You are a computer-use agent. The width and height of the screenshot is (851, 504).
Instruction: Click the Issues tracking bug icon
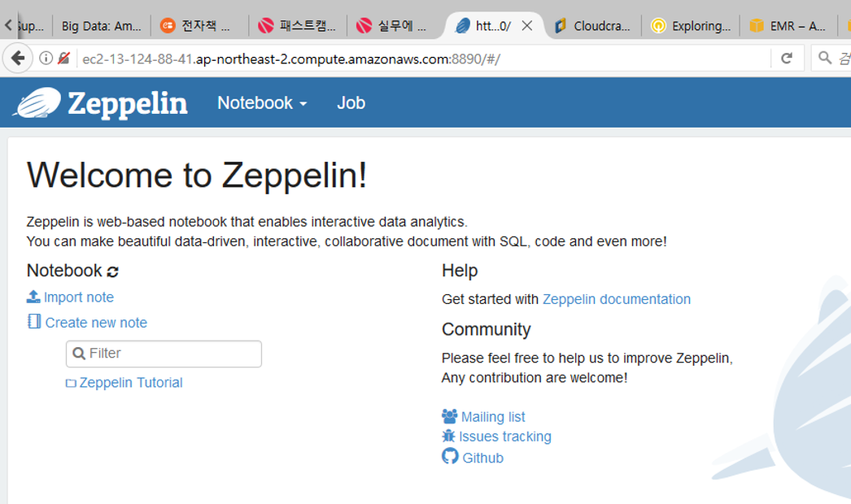pyautogui.click(x=448, y=436)
